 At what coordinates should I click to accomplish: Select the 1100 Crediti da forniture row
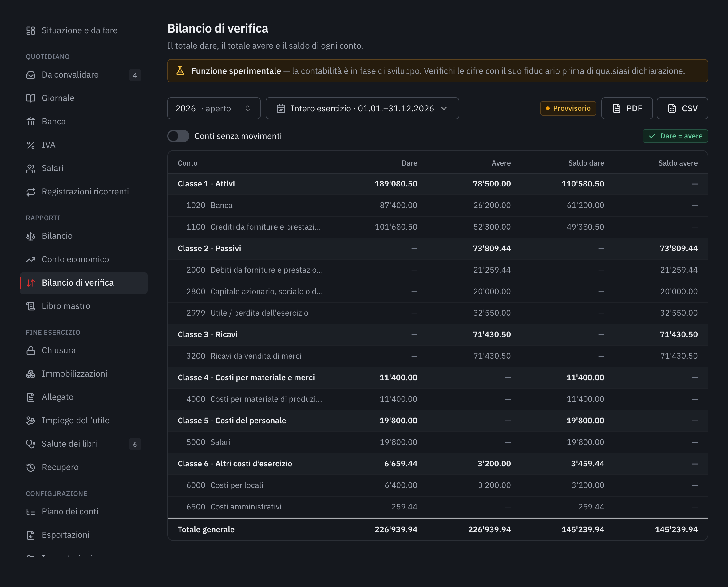(x=437, y=227)
